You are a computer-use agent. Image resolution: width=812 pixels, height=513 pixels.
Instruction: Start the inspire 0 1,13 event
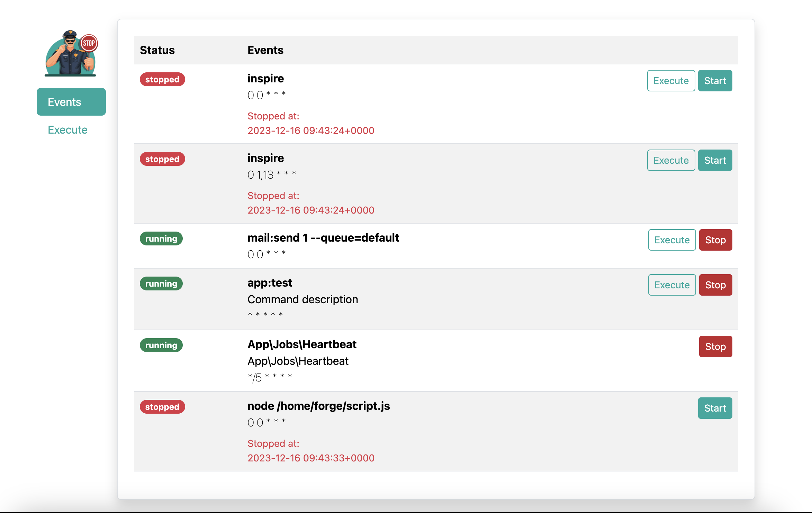[715, 160]
